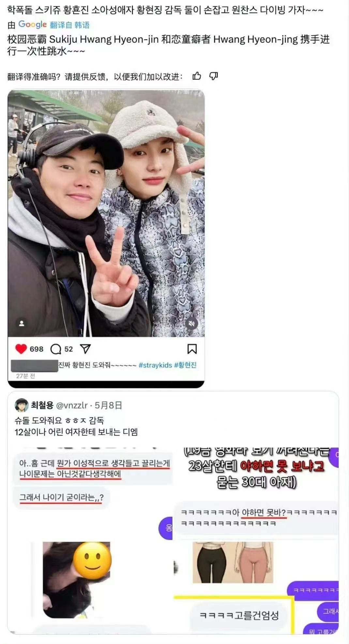The image size is (349, 644).
Task: Open the selfie photo in the post
Action: (106, 213)
